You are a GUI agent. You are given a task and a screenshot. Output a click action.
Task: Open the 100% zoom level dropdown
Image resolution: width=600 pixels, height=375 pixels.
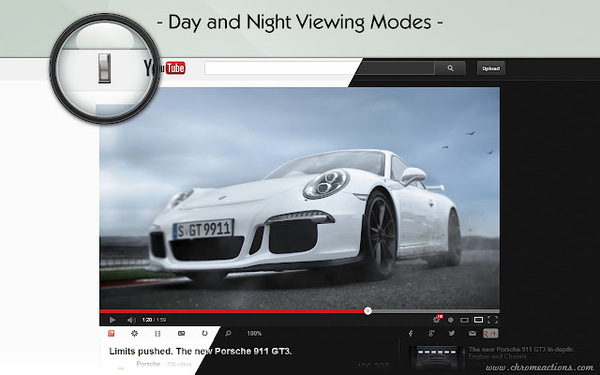tap(254, 334)
